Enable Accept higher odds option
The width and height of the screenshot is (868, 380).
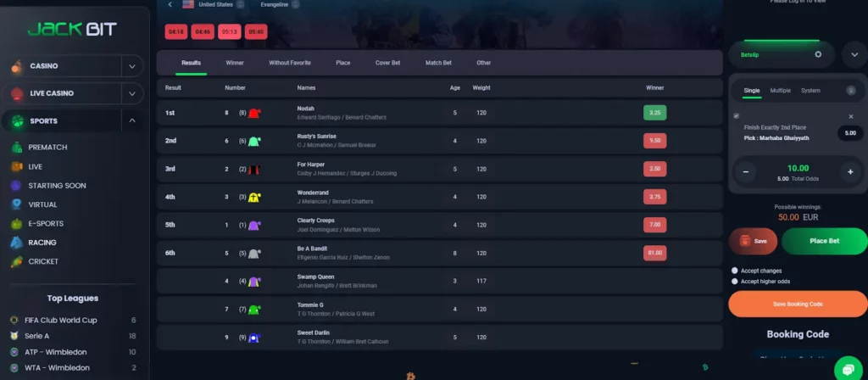point(734,281)
